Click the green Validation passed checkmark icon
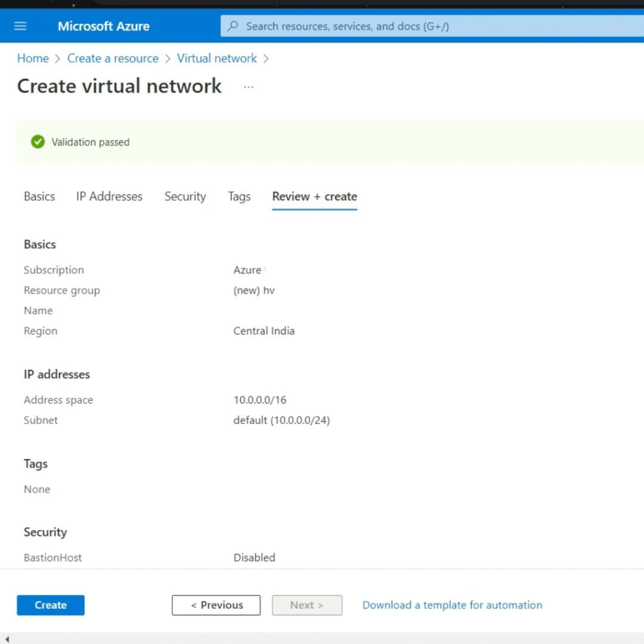Viewport: 644px width, 644px height. pyautogui.click(x=38, y=142)
